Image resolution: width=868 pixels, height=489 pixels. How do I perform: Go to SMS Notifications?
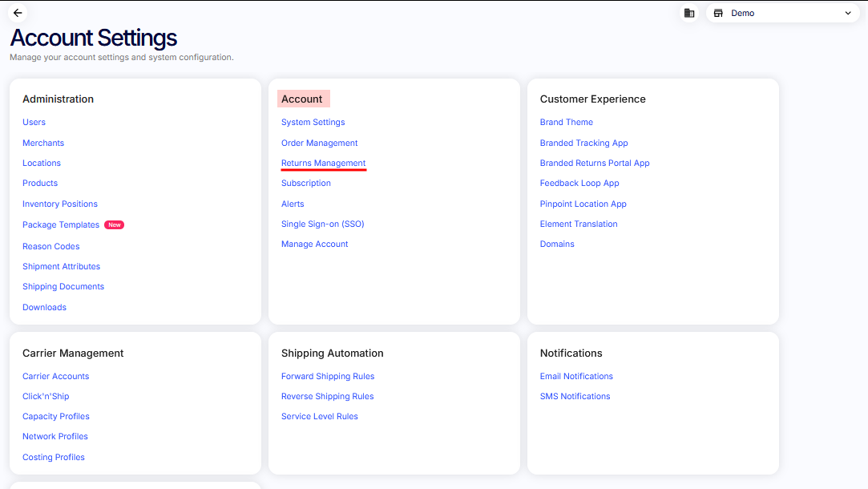(575, 397)
